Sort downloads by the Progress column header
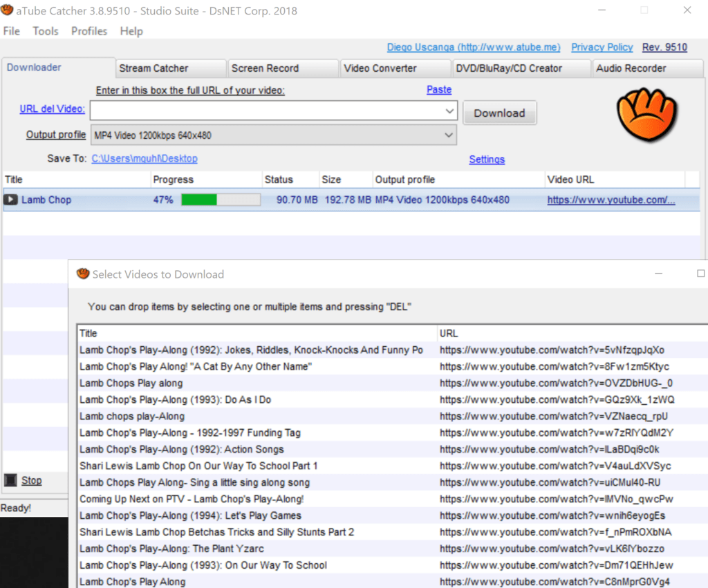 (x=206, y=180)
